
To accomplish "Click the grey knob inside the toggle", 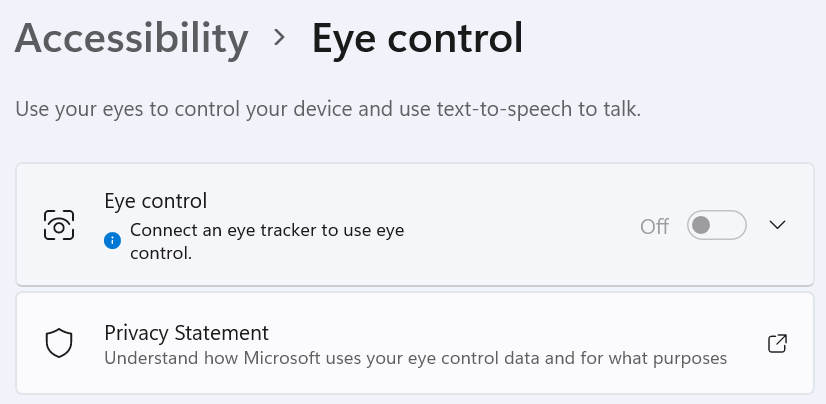I will click(x=702, y=226).
